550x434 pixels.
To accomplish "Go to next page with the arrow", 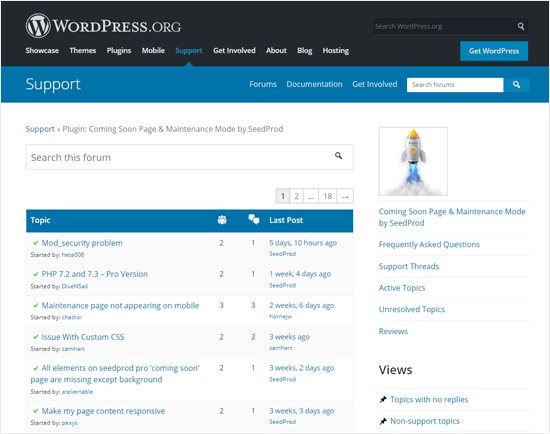I will 345,196.
